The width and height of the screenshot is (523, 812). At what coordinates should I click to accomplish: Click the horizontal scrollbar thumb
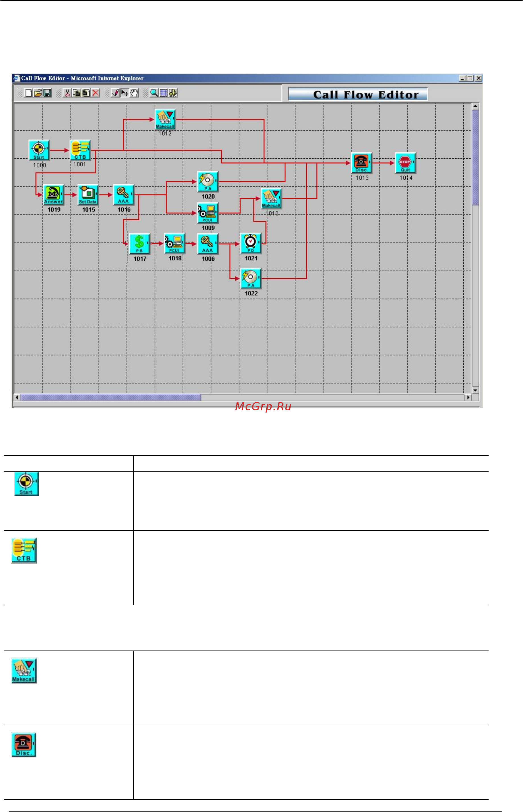click(x=111, y=397)
